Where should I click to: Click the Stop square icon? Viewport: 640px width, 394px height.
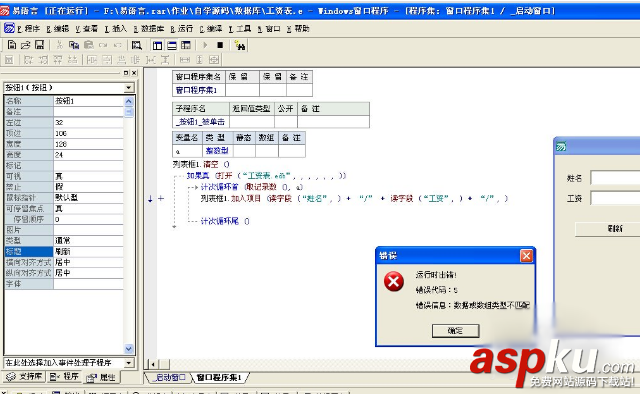[220, 45]
